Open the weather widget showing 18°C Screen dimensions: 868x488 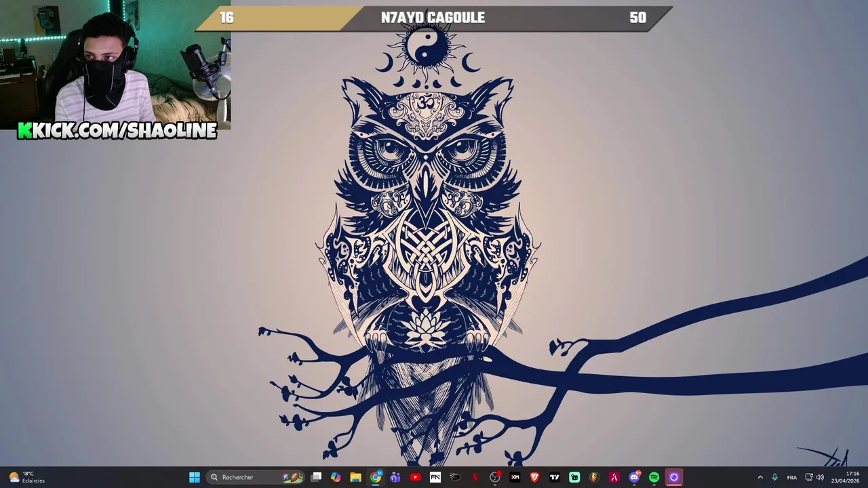(x=27, y=477)
